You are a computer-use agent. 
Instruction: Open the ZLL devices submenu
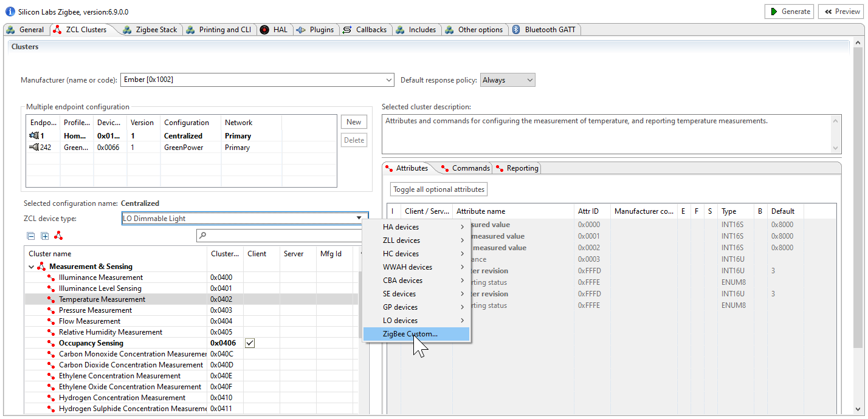[x=416, y=240]
